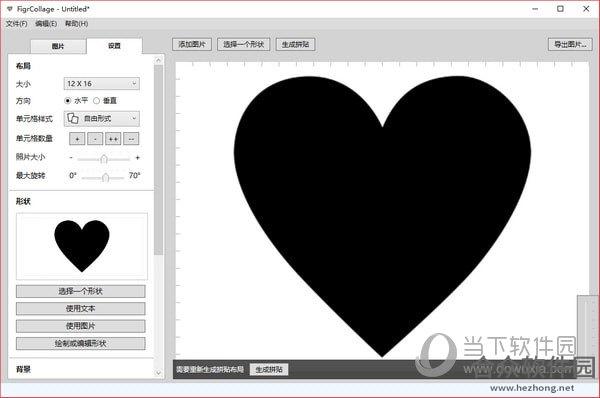Click the single plus cell count button

coord(77,139)
